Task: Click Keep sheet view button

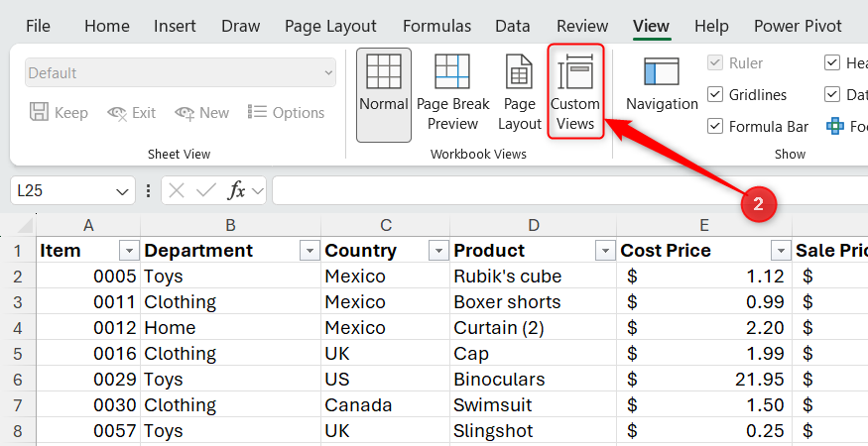Action: (59, 113)
